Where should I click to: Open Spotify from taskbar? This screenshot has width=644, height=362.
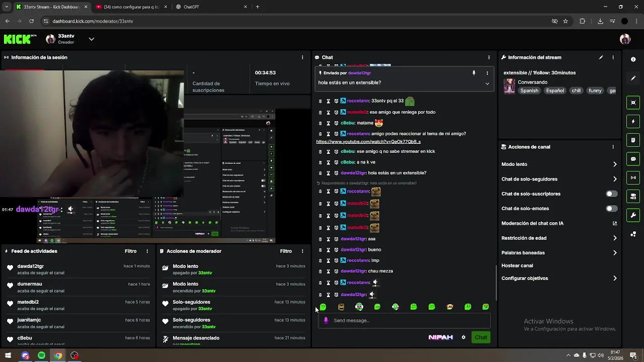[x=41, y=355]
